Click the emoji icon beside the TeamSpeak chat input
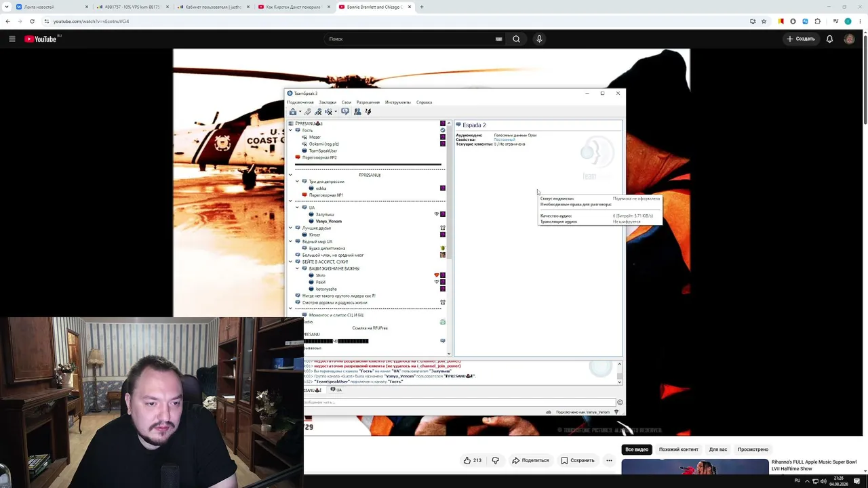 point(620,402)
